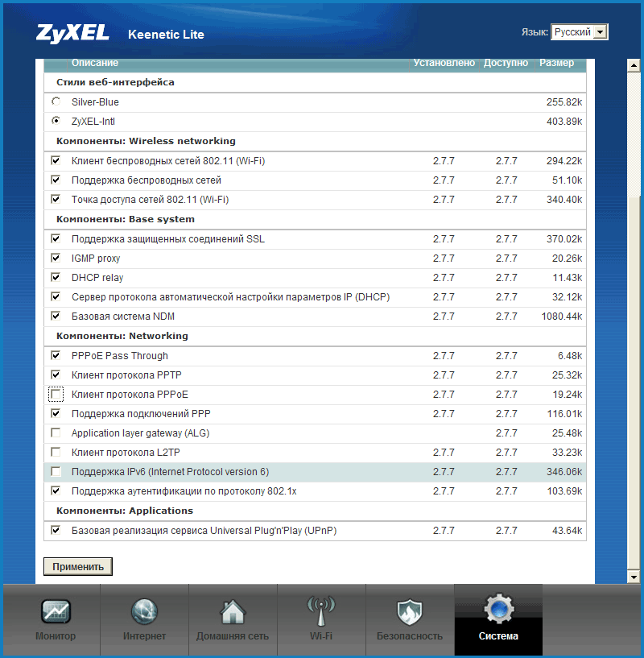
Task: Uncheck Точка доступа сетей 802.11 checkbox
Action: pyautogui.click(x=56, y=199)
